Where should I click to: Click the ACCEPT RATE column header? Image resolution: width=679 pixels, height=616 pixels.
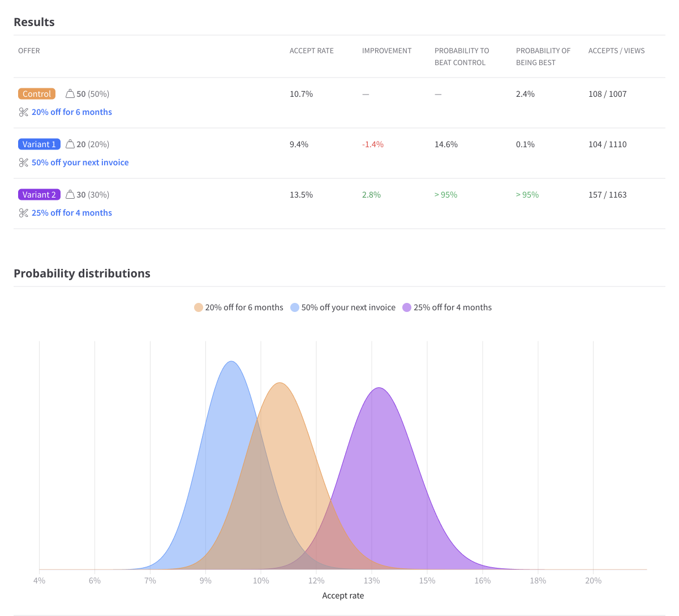(x=311, y=50)
